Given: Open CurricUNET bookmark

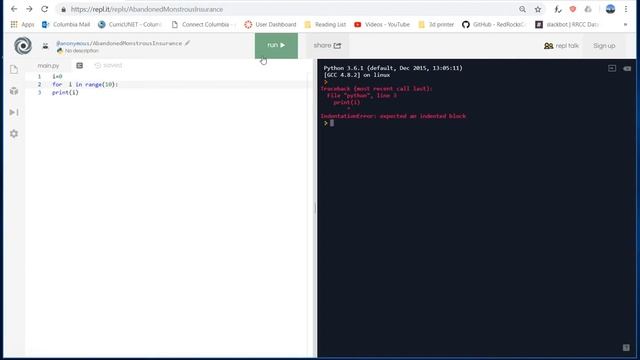Looking at the screenshot, I should pos(130,24).
